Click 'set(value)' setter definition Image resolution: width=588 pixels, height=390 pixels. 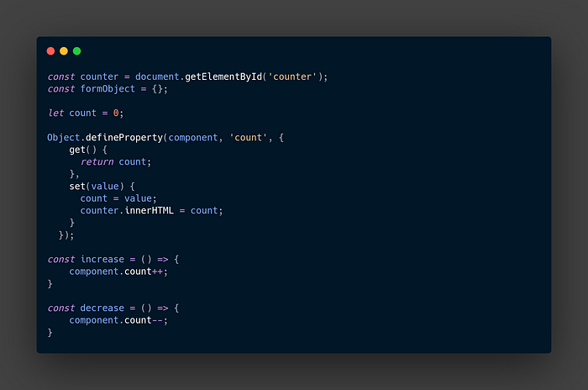click(97, 187)
